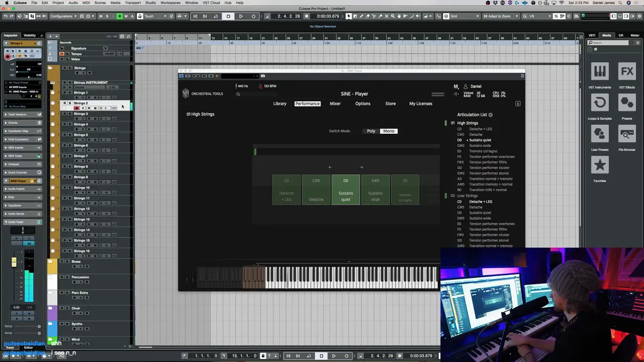Toggle global Read automation R button
Viewport: 644px width, 362px height.
[x=120, y=16]
